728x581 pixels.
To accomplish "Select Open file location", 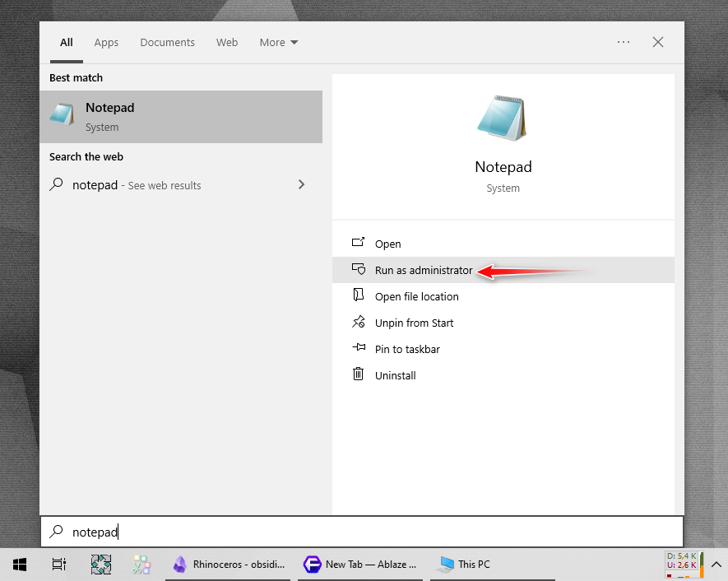I will coord(416,296).
